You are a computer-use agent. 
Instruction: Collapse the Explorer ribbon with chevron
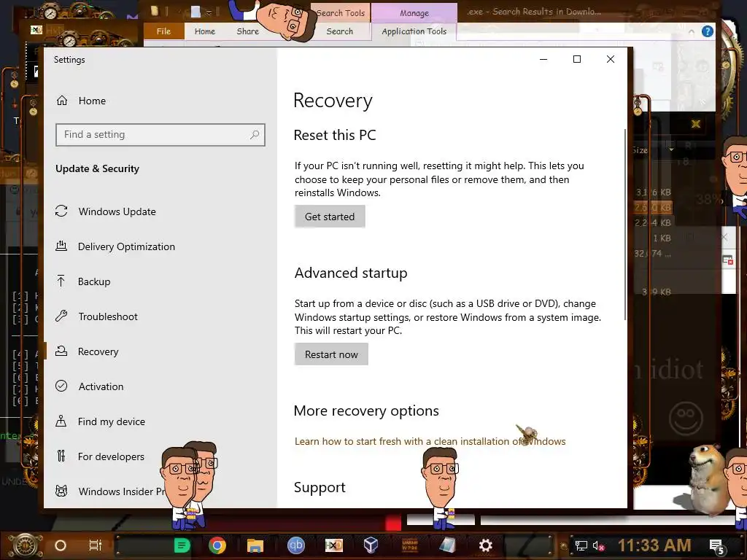point(692,32)
